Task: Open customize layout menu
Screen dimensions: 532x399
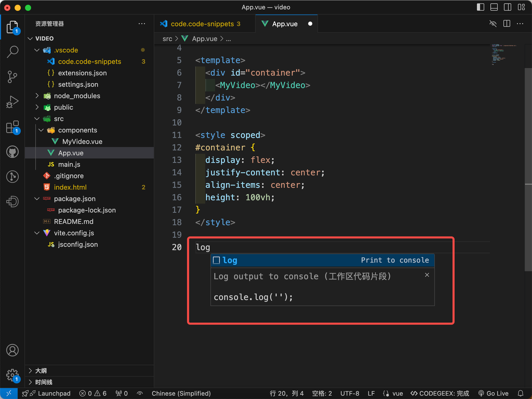Action: pos(521,7)
